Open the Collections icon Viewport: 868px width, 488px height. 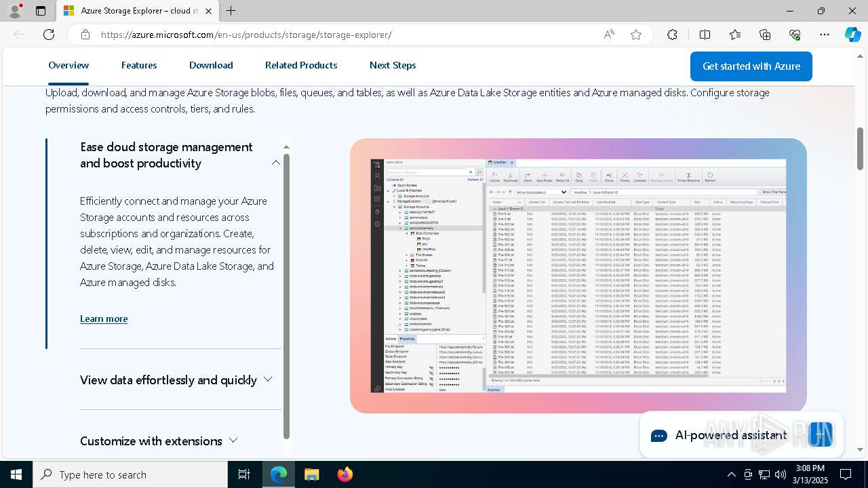click(x=765, y=35)
